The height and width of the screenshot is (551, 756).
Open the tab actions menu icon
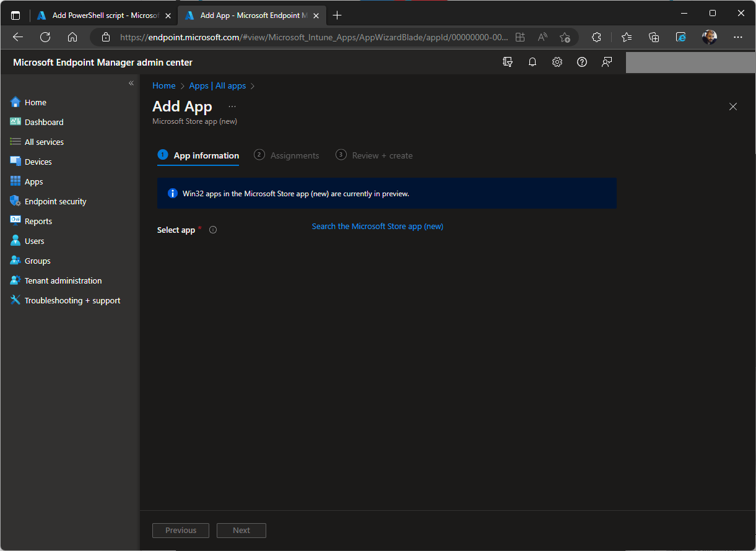coord(15,15)
